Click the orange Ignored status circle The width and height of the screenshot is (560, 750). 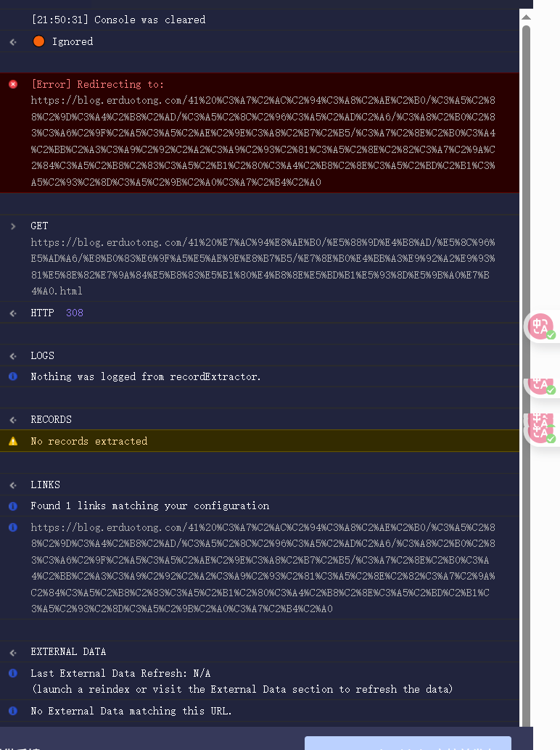(38, 41)
